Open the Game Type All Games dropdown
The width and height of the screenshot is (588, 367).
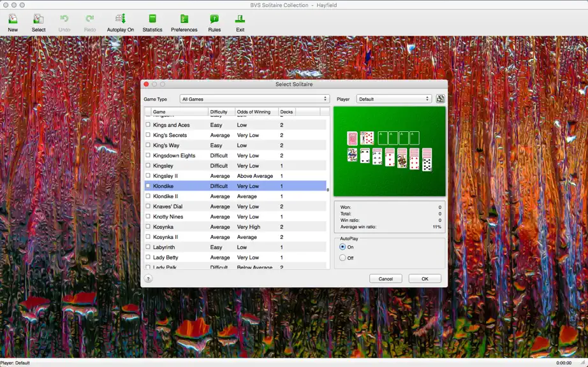click(254, 99)
